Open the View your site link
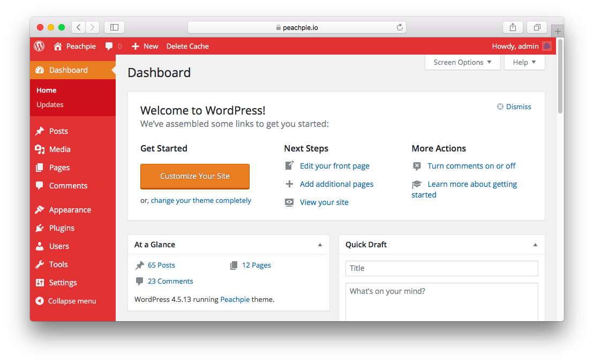Viewport: 594px width, 364px height. pyautogui.click(x=324, y=202)
